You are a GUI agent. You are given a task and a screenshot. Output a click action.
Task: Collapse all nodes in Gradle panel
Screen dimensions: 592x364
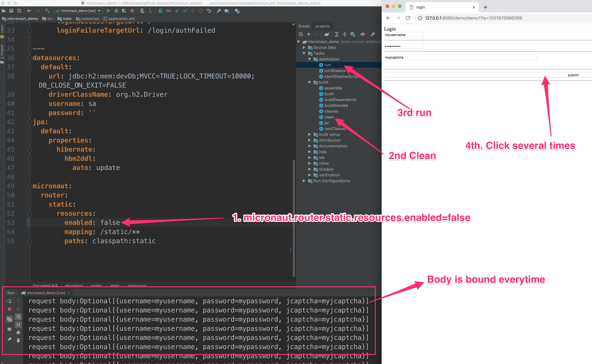point(345,34)
